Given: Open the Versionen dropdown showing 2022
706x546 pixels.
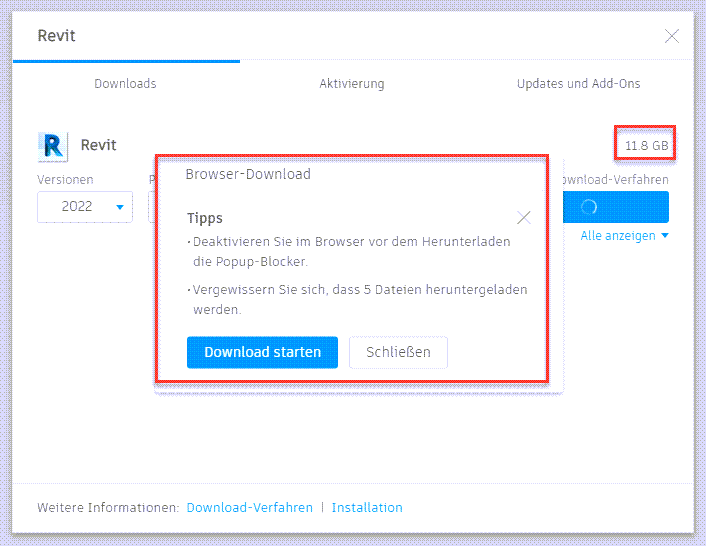Looking at the screenshot, I should [x=85, y=207].
